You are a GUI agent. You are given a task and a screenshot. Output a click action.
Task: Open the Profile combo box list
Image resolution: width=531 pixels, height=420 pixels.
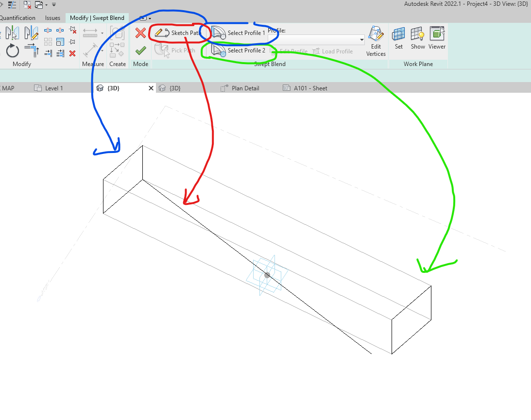(362, 39)
